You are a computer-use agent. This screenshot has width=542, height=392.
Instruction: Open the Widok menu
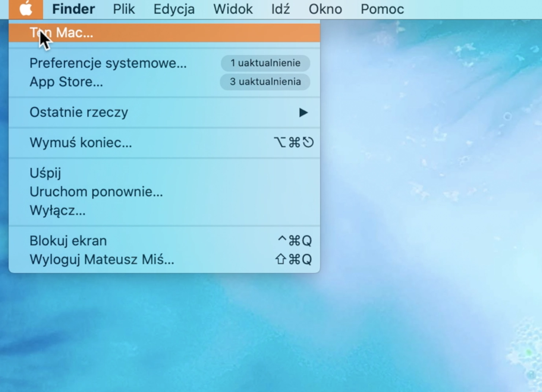tap(233, 9)
